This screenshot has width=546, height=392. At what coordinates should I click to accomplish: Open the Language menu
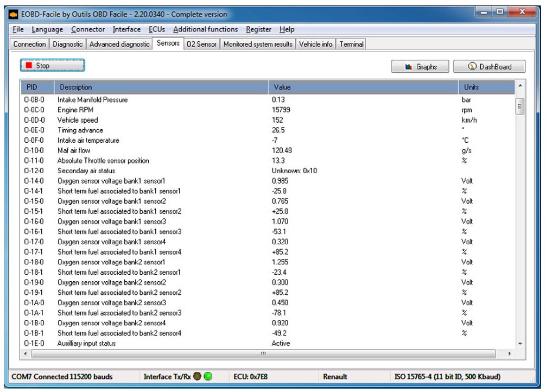point(47,29)
